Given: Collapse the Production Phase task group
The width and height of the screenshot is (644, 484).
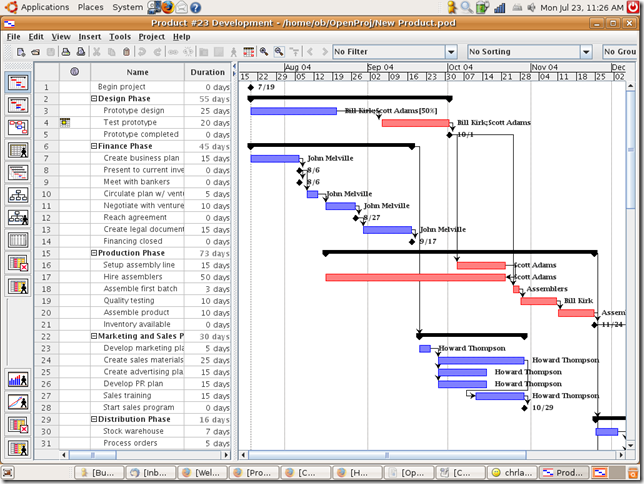Looking at the screenshot, I should coord(94,254).
